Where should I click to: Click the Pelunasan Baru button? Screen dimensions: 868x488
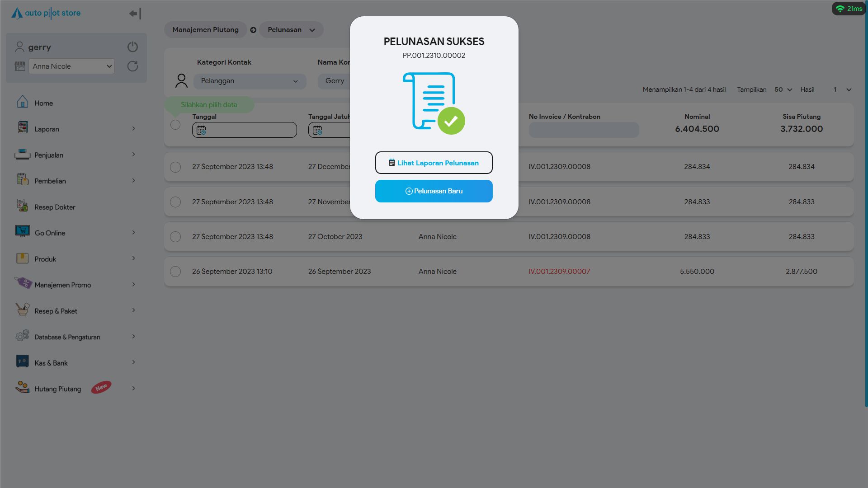434,191
